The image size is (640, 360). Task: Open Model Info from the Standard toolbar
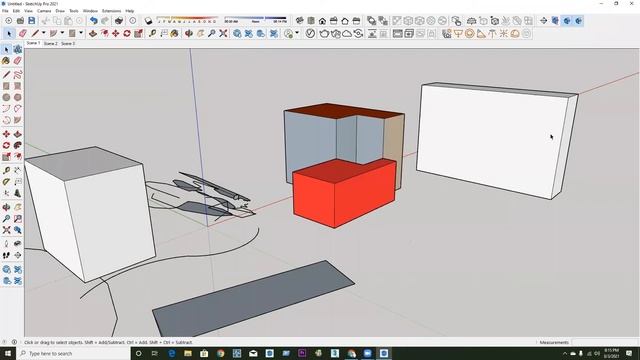133,21
